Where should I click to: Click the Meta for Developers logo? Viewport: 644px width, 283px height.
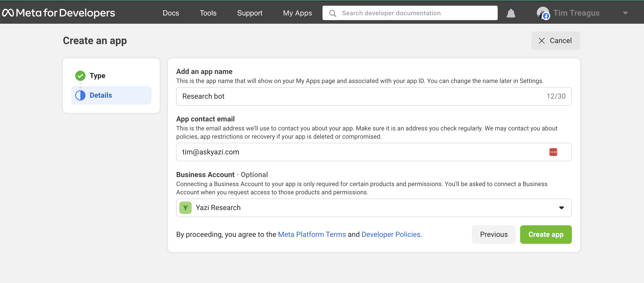(58, 13)
